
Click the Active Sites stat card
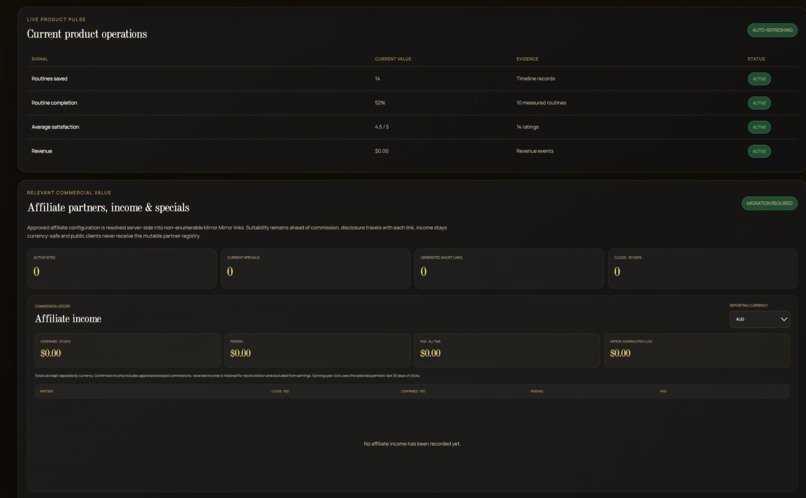(122, 269)
